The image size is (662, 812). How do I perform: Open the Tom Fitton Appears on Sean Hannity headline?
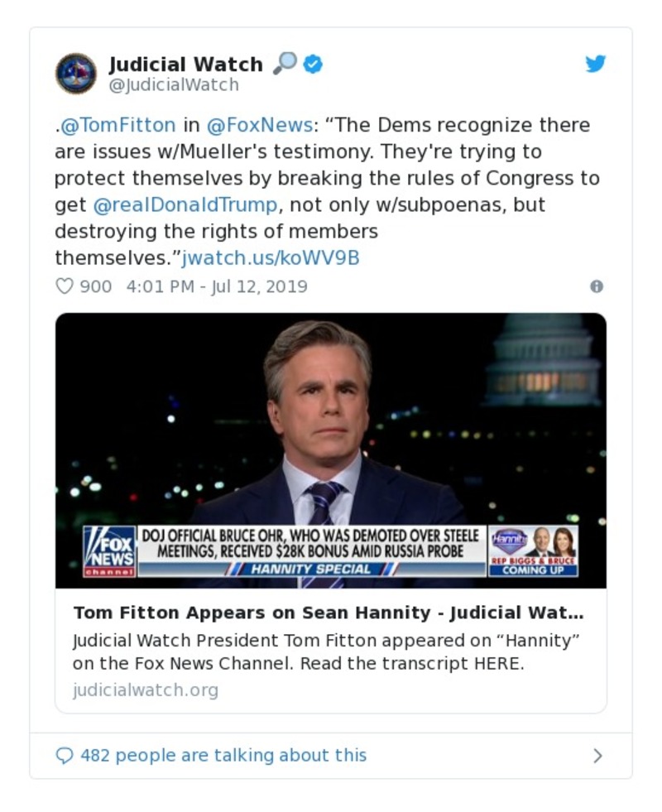[x=329, y=613]
